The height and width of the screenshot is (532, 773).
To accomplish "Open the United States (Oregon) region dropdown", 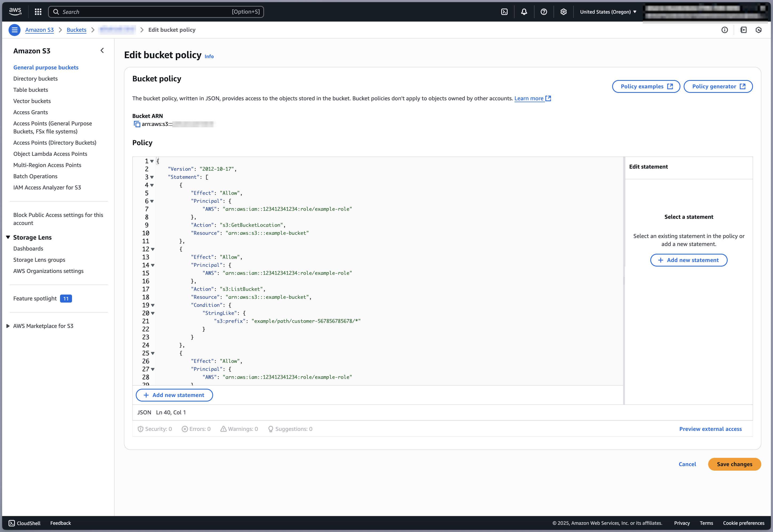I will click(x=608, y=12).
